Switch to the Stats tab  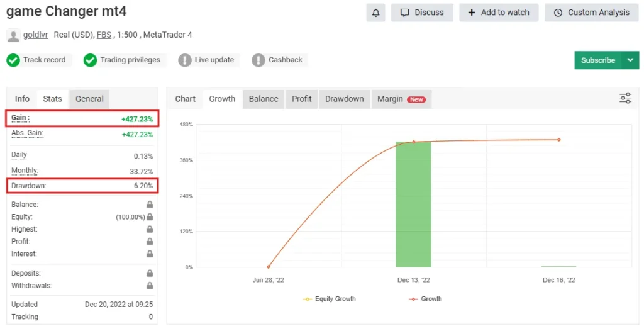[53, 99]
